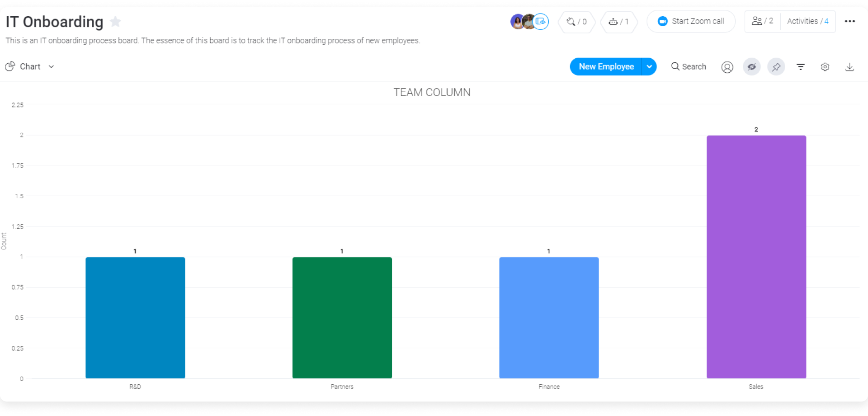Viewport: 868px width, 416px height.
Task: Start a Zoom call
Action: point(691,21)
